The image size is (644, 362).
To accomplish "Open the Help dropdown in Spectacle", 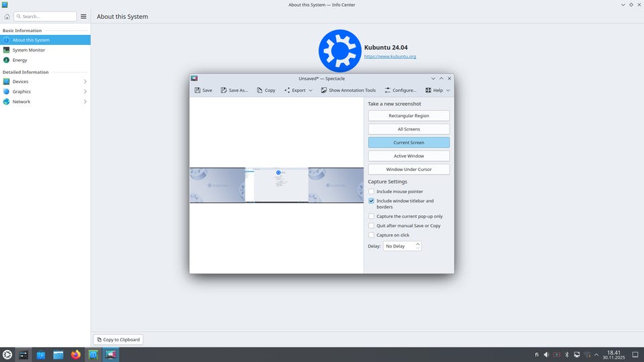I will tap(437, 90).
